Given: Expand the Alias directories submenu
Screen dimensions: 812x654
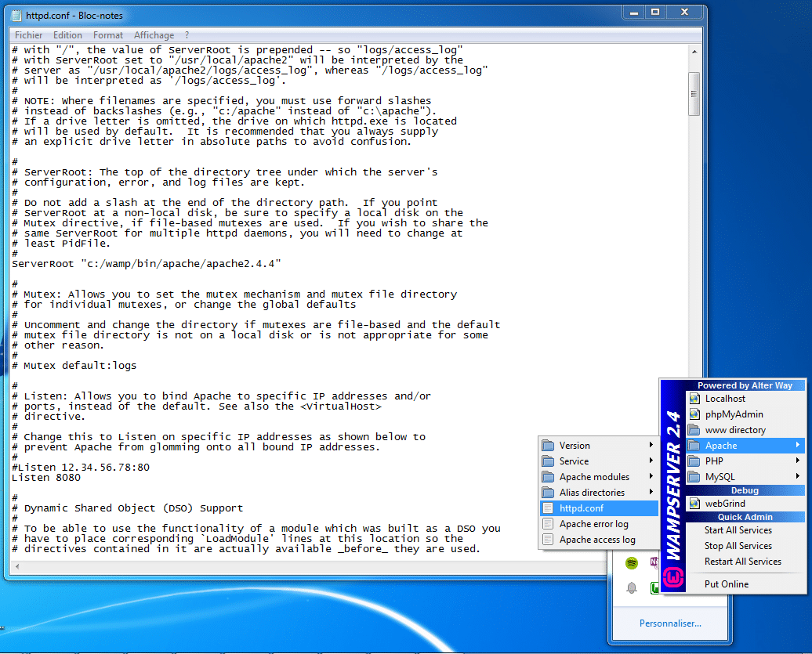Looking at the screenshot, I should 599,493.
